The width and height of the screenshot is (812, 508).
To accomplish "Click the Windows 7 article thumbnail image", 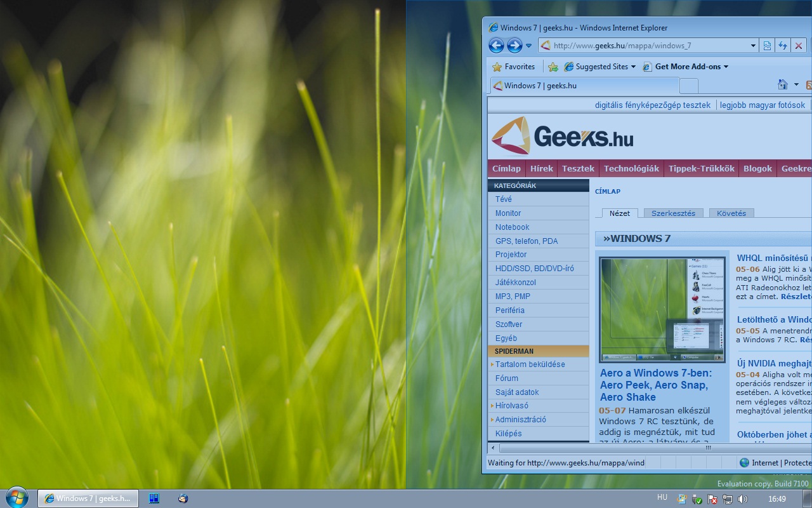I will tap(662, 309).
